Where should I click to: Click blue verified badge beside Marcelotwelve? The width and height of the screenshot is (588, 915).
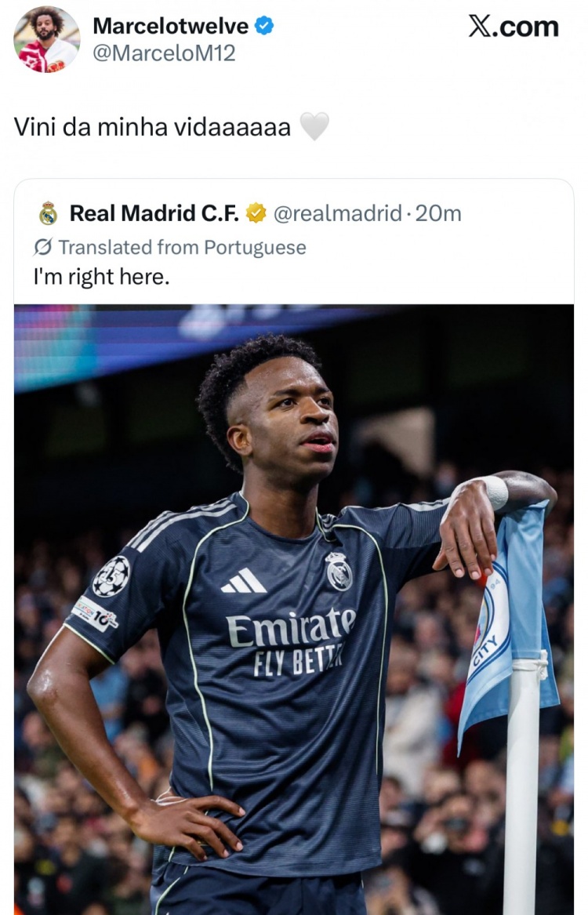click(x=264, y=26)
